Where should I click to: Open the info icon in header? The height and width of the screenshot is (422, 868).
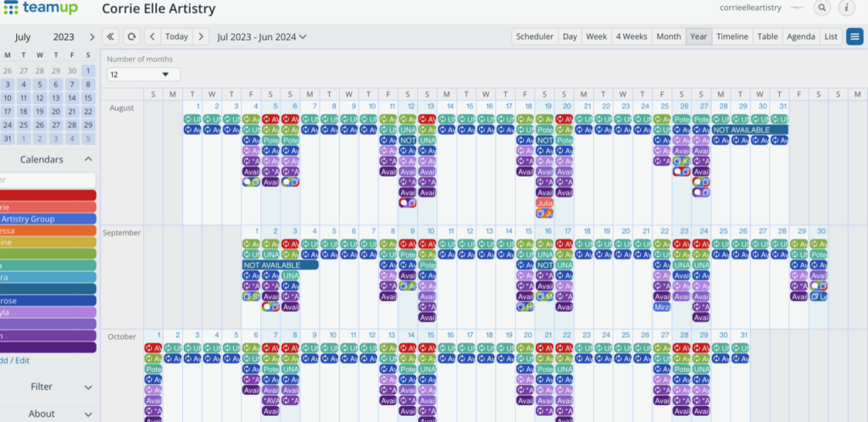tap(846, 8)
